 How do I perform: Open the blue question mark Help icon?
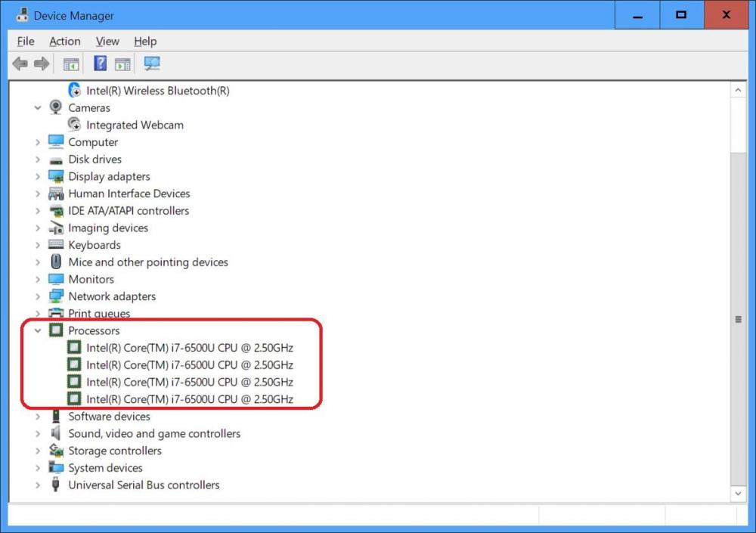[101, 64]
